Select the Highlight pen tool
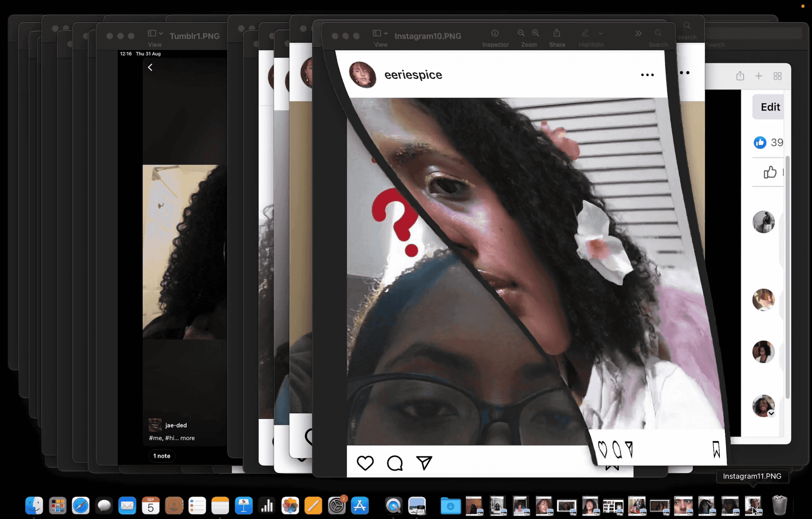This screenshot has width=812, height=519. [585, 33]
